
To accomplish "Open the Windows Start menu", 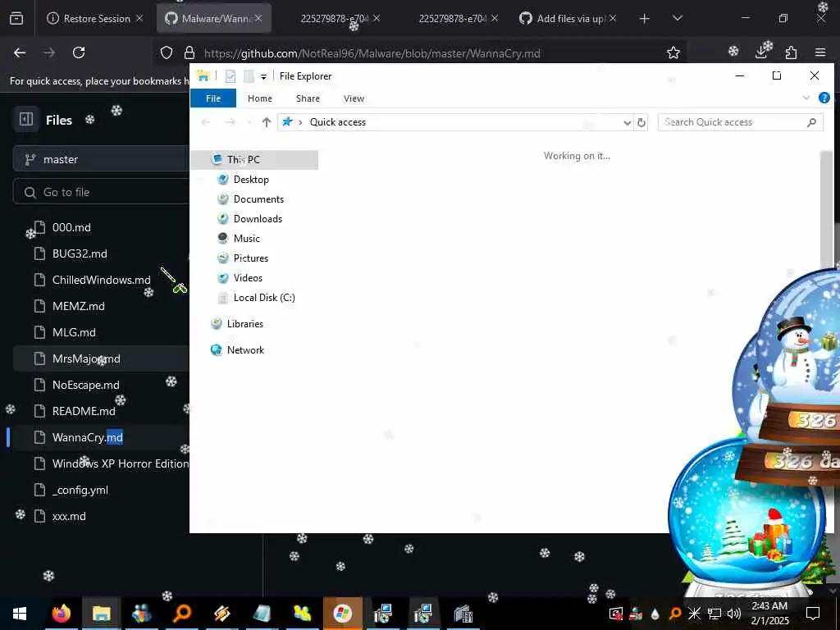I will pos(20,614).
